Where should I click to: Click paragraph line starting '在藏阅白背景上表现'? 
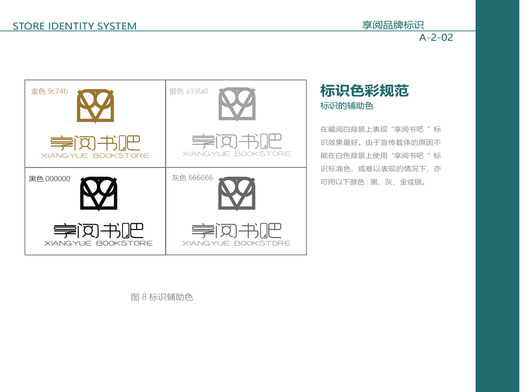[381, 129]
